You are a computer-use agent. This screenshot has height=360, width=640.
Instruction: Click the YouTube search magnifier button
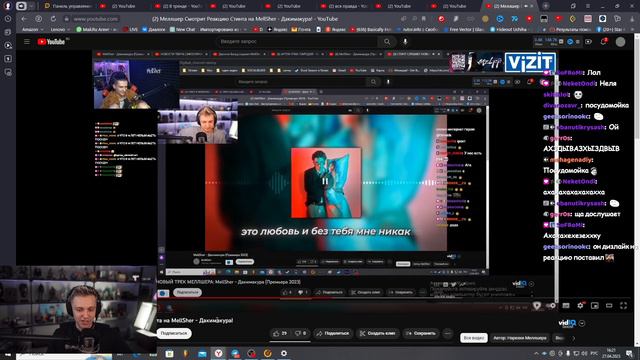(x=387, y=42)
